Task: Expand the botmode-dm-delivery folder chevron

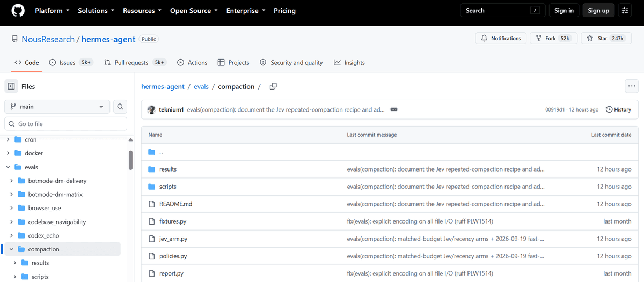Action: [11, 181]
